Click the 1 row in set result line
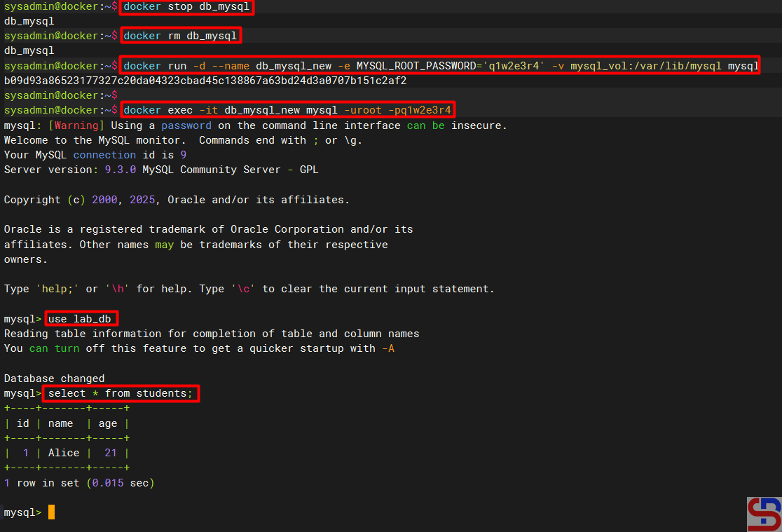The image size is (782, 532). tap(79, 483)
